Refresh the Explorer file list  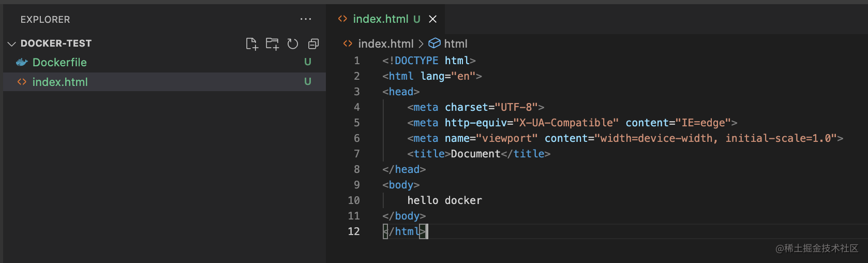[x=293, y=44]
